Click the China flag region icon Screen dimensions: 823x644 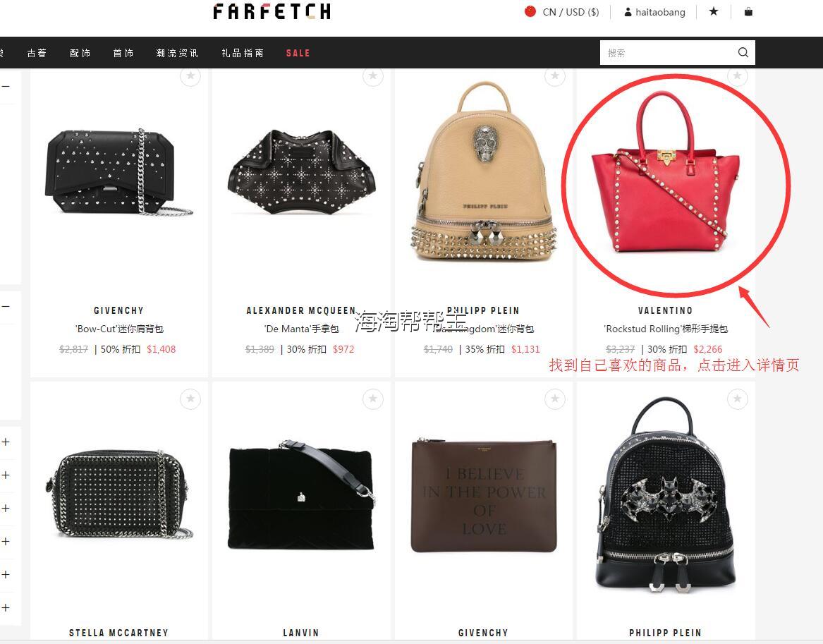click(530, 11)
